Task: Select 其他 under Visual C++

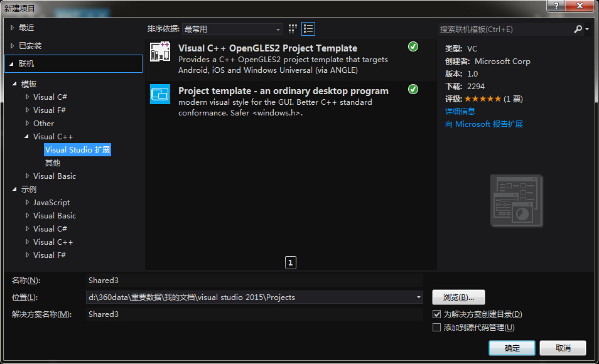Action: (x=53, y=163)
